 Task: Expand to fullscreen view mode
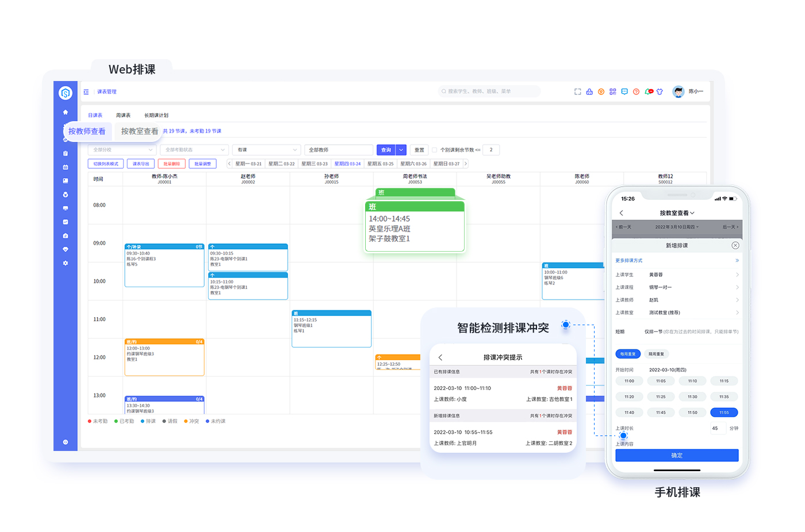click(x=577, y=91)
